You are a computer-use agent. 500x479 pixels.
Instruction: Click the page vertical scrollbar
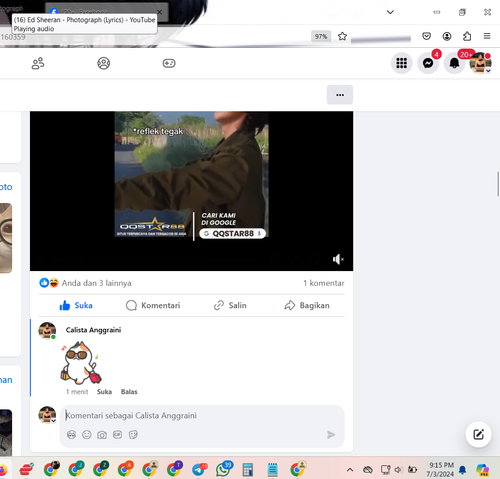(x=498, y=184)
